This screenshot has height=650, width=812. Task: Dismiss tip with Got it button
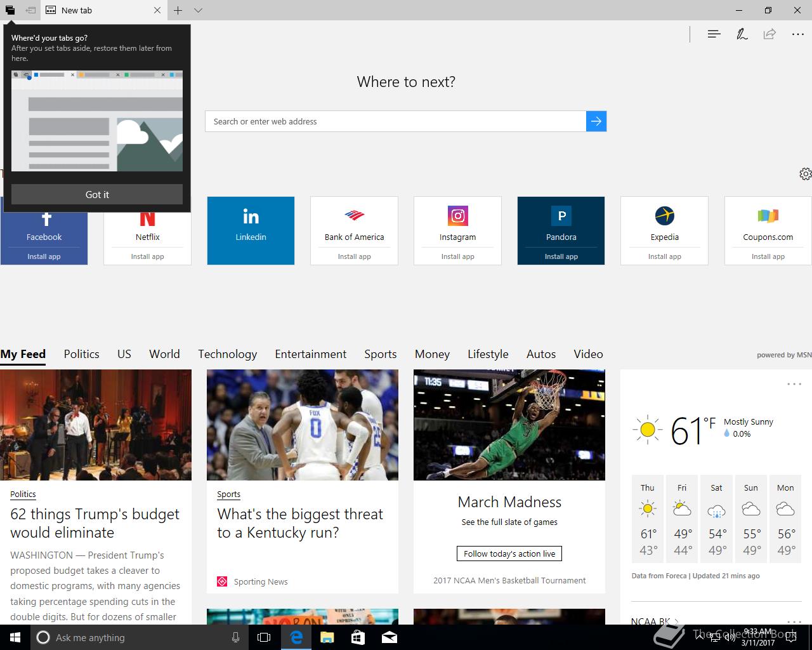(97, 194)
